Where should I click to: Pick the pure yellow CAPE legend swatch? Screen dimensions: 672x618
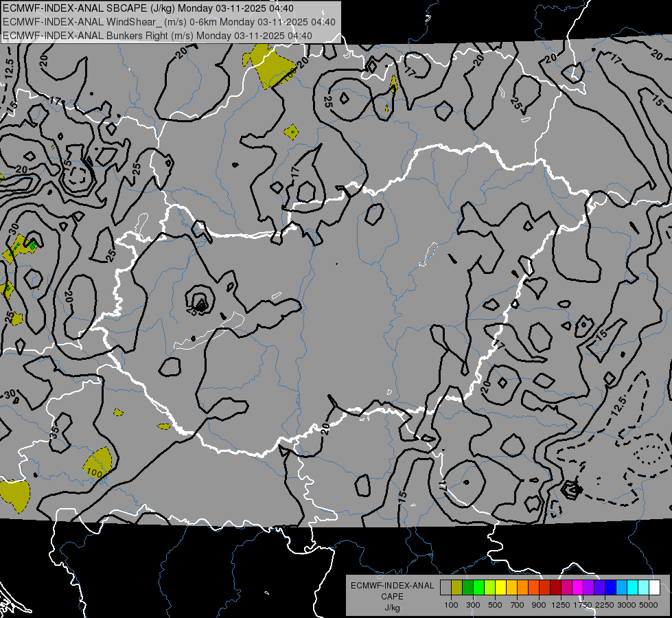pyautogui.click(x=500, y=588)
